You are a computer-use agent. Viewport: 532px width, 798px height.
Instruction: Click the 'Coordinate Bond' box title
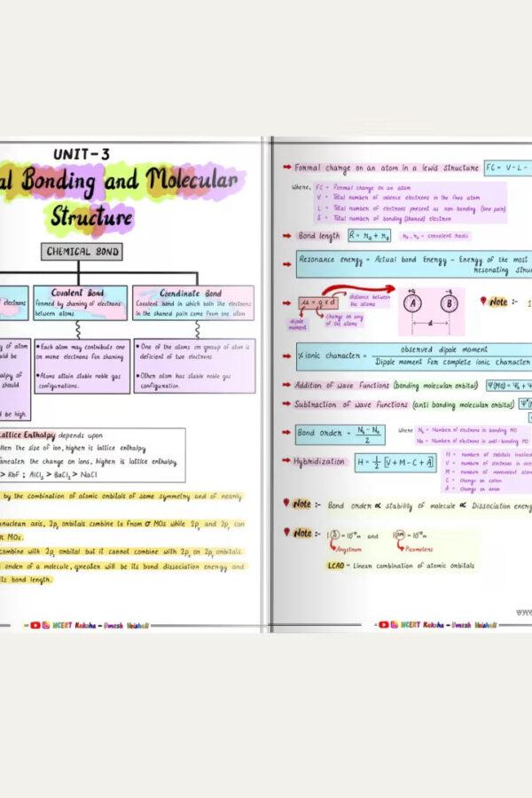pos(190,293)
